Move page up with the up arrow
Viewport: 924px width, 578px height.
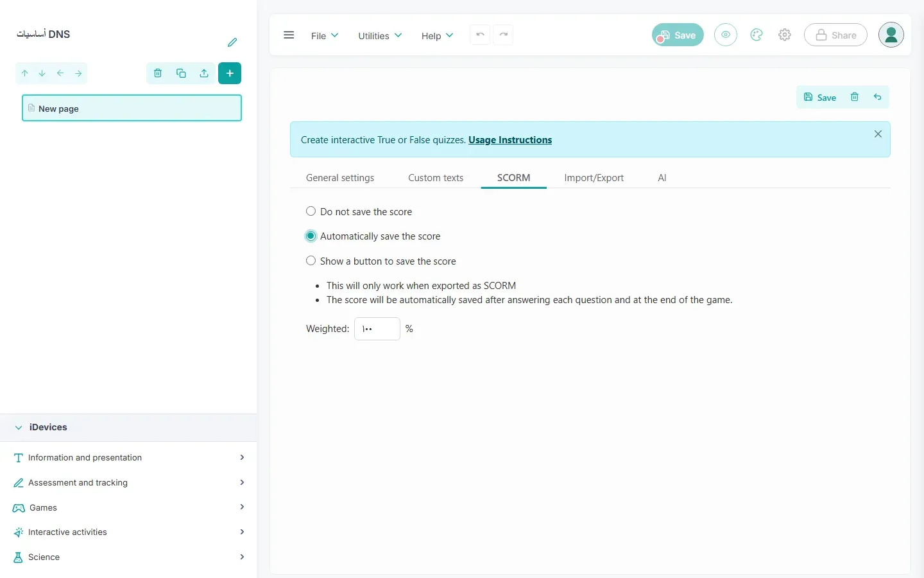[24, 73]
